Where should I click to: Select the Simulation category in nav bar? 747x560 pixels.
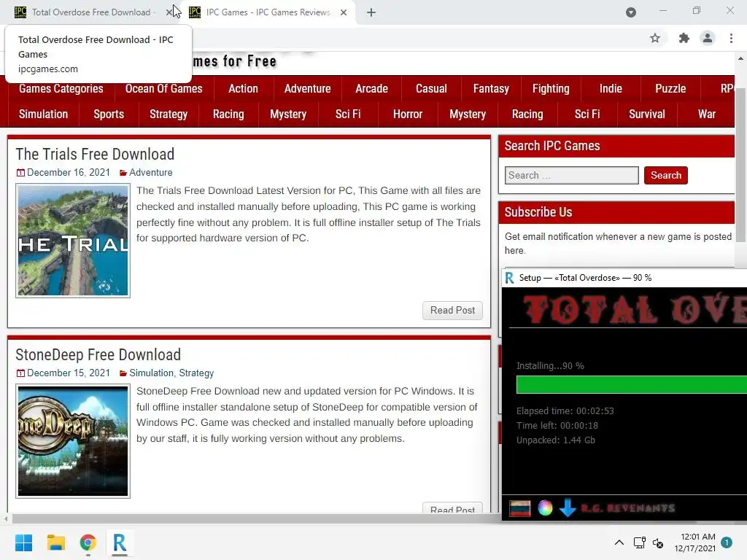(43, 114)
